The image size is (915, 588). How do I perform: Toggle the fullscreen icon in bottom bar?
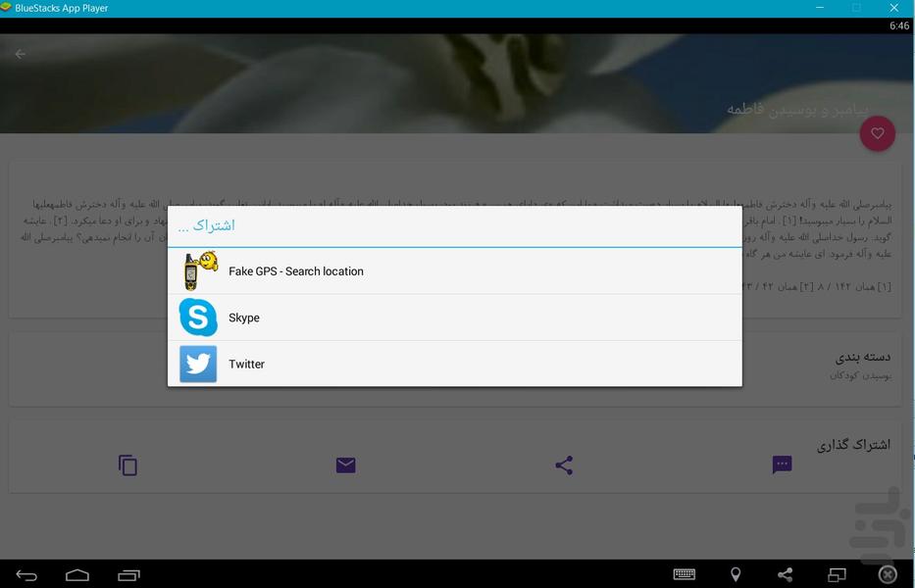tap(837, 575)
